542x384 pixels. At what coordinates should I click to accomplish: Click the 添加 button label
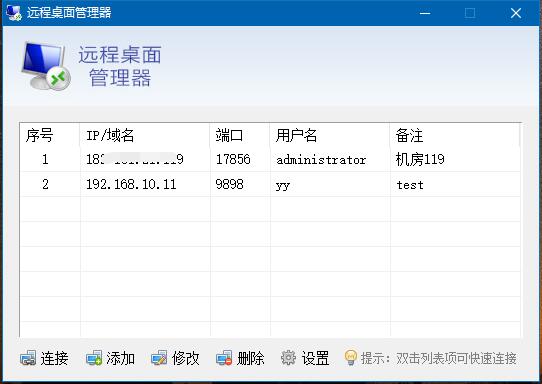120,358
